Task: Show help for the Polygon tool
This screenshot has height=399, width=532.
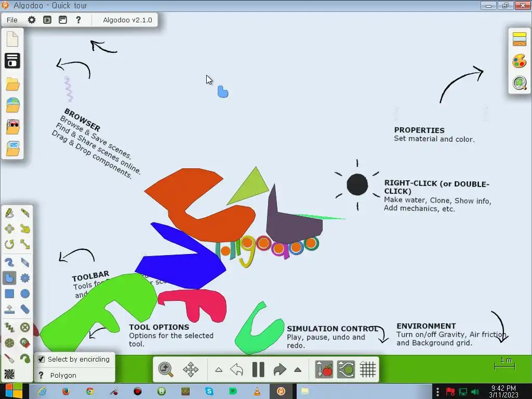Action: tap(41, 375)
